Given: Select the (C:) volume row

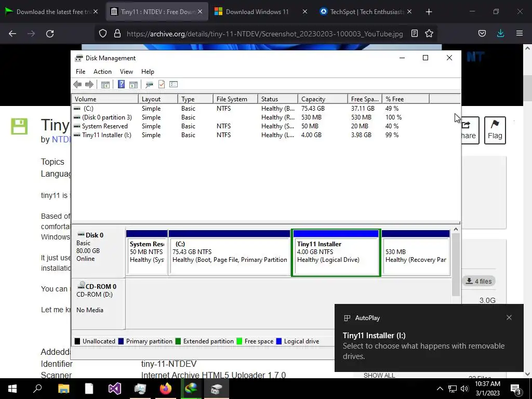Looking at the screenshot, I should pyautogui.click(x=266, y=109).
